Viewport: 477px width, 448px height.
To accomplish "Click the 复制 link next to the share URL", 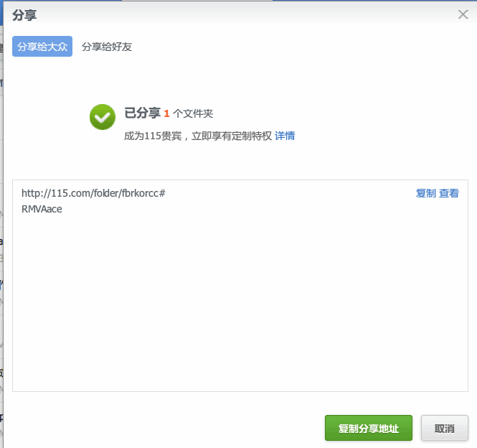I will (426, 193).
